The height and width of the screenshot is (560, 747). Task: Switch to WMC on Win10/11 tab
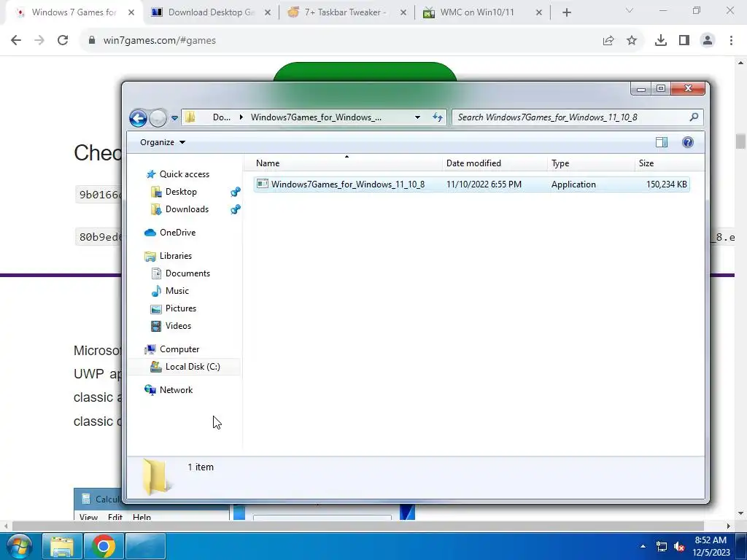coord(477,12)
